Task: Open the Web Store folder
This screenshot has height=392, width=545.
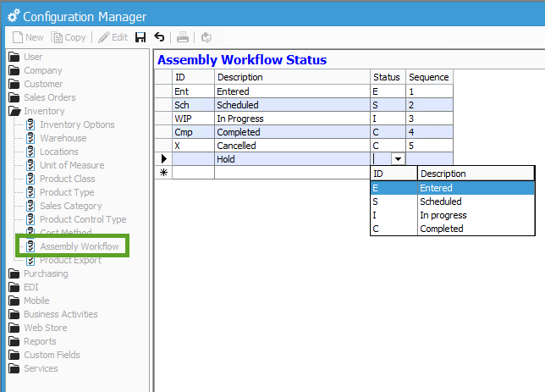Action: (38, 328)
